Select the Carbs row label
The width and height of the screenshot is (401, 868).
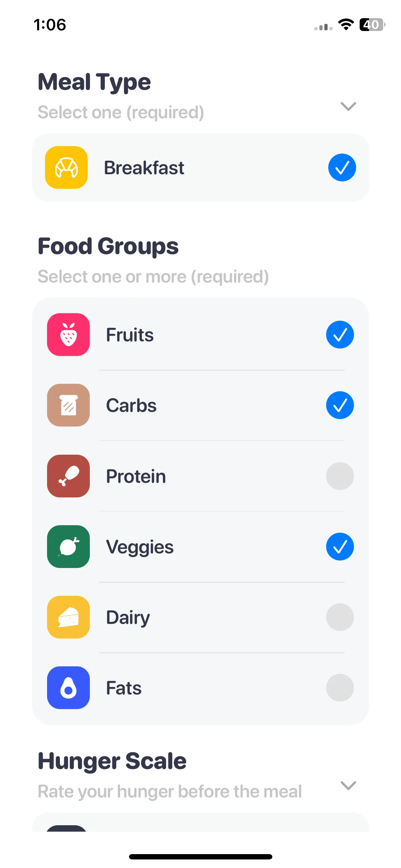[131, 405]
